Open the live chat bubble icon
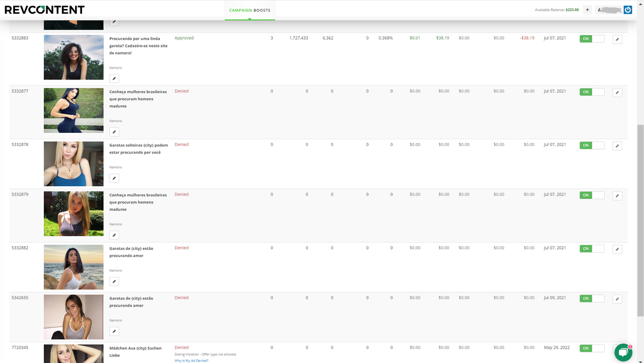Viewport: 644px width, 363px height. 623,352
